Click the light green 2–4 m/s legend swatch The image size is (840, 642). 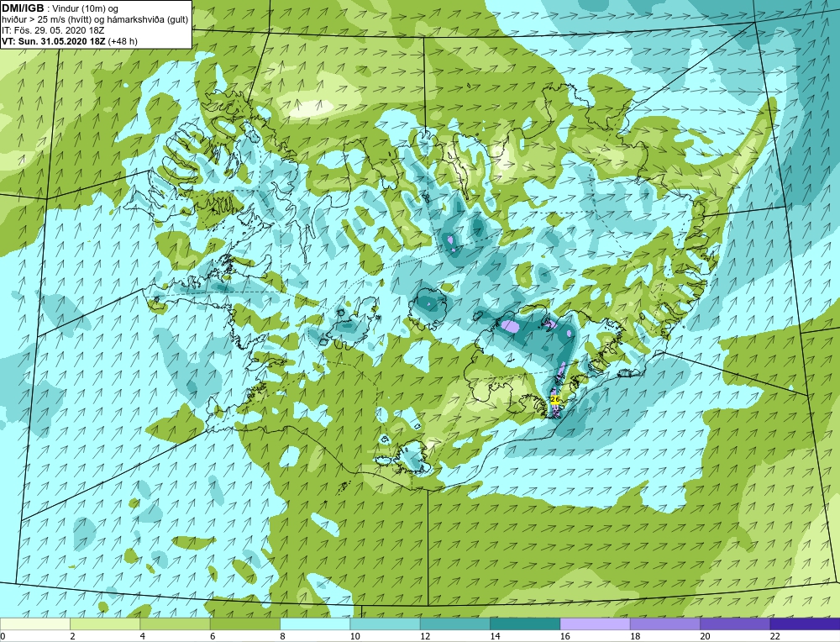click(x=105, y=624)
